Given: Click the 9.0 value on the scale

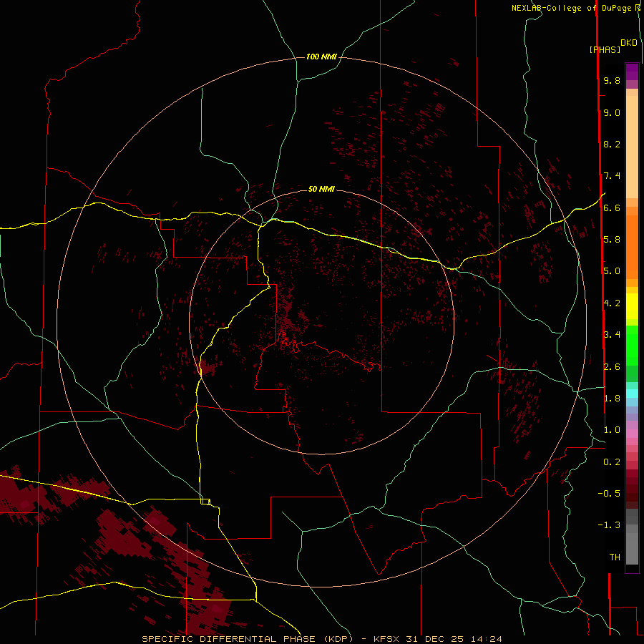Looking at the screenshot, I should pyautogui.click(x=612, y=112).
